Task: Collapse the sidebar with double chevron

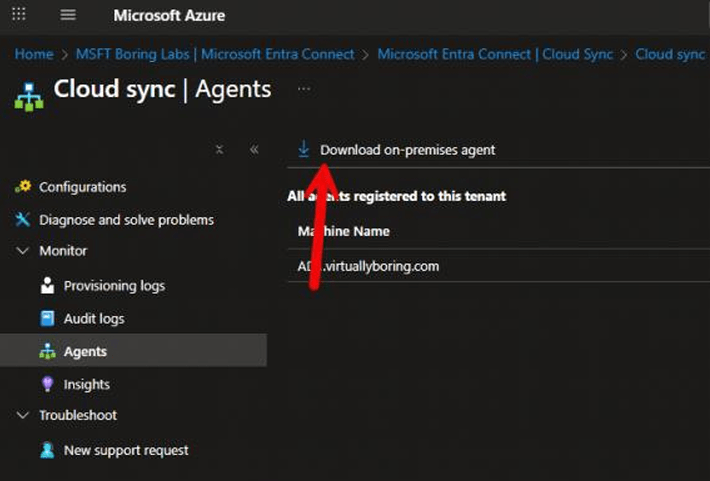Action: pyautogui.click(x=254, y=149)
